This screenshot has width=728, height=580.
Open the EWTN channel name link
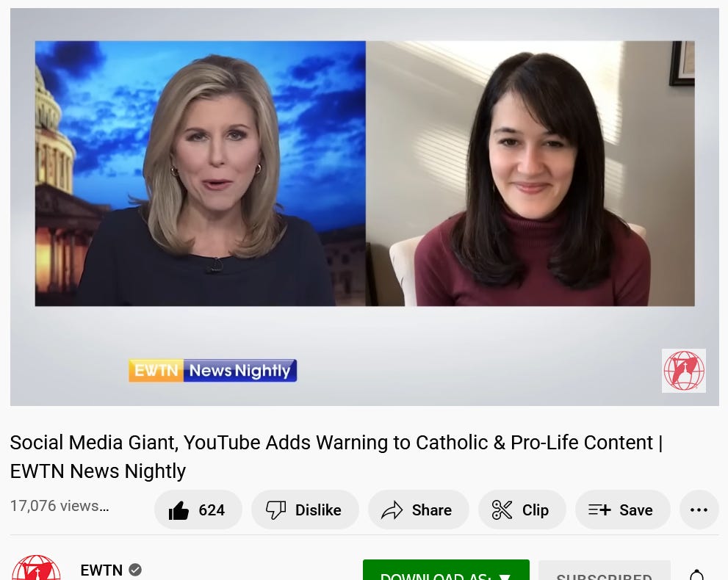pos(101,570)
